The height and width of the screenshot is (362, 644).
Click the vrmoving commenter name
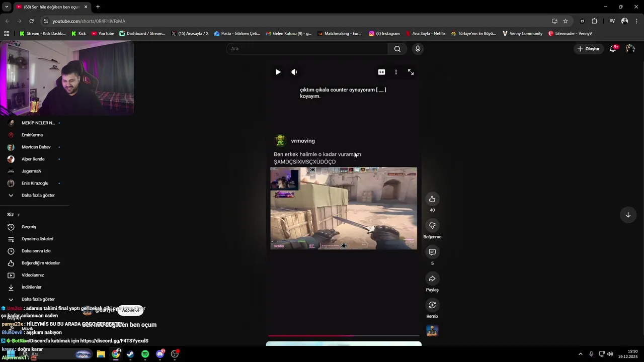(x=303, y=141)
